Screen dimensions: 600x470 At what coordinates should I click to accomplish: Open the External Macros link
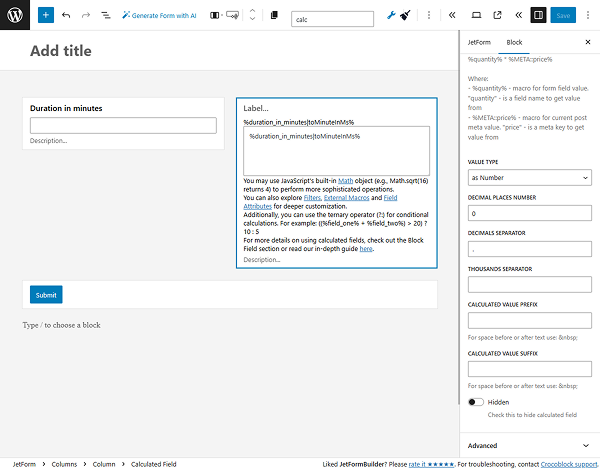[x=345, y=198]
